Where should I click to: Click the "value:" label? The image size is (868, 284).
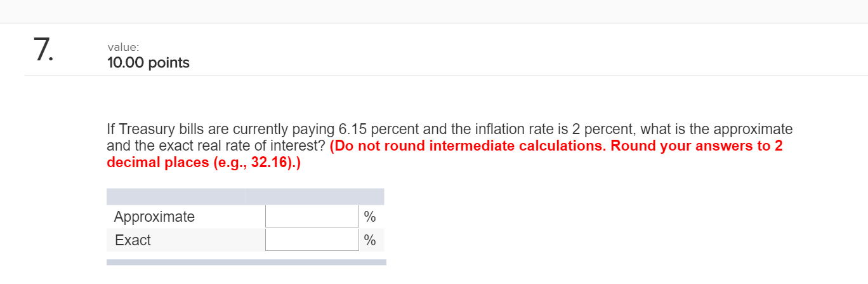pos(122,47)
